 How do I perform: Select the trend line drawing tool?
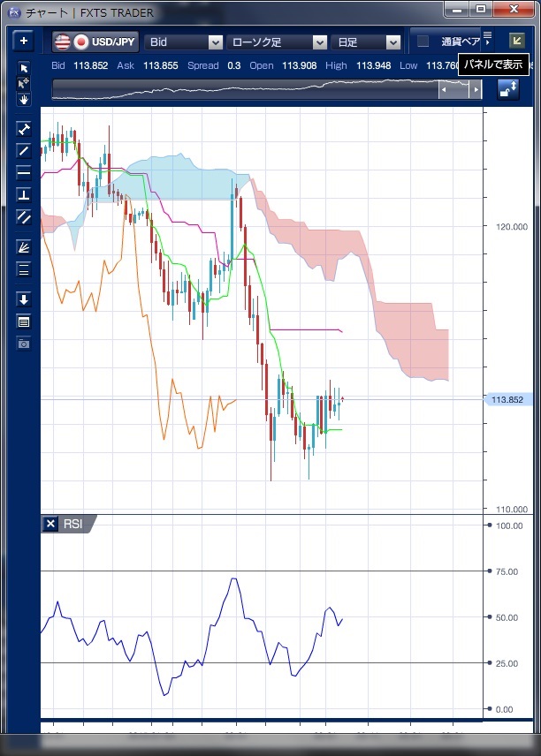point(24,150)
